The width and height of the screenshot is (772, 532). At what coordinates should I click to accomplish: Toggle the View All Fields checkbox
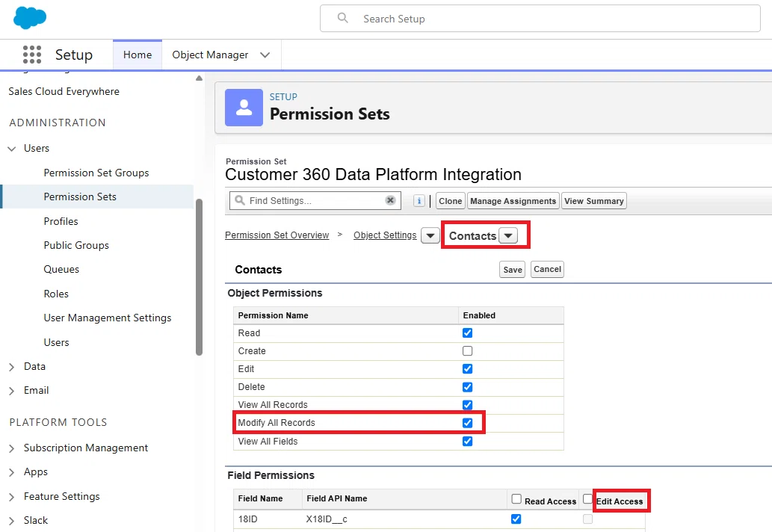click(467, 442)
